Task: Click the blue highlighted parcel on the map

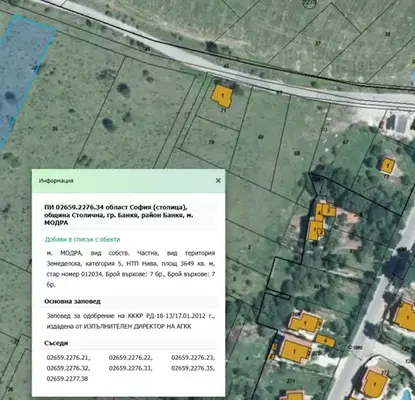Action: tap(23, 73)
